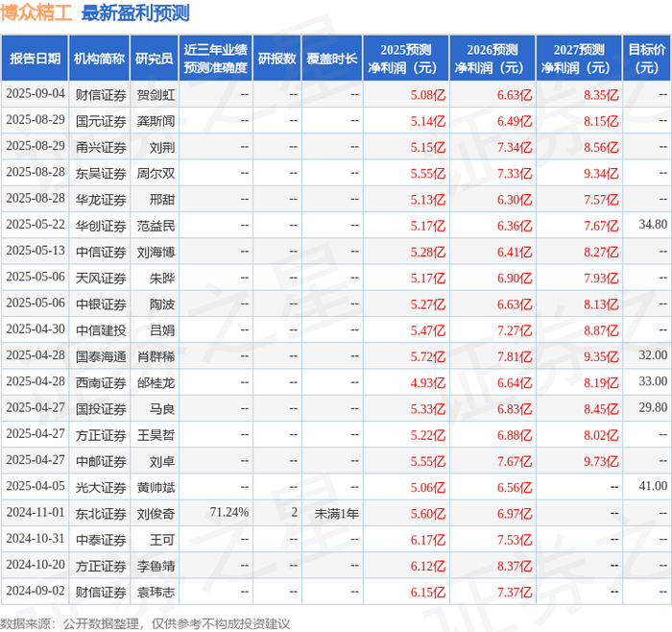
Task: Select 2026 forecast 7.81亿
Action: (x=515, y=356)
